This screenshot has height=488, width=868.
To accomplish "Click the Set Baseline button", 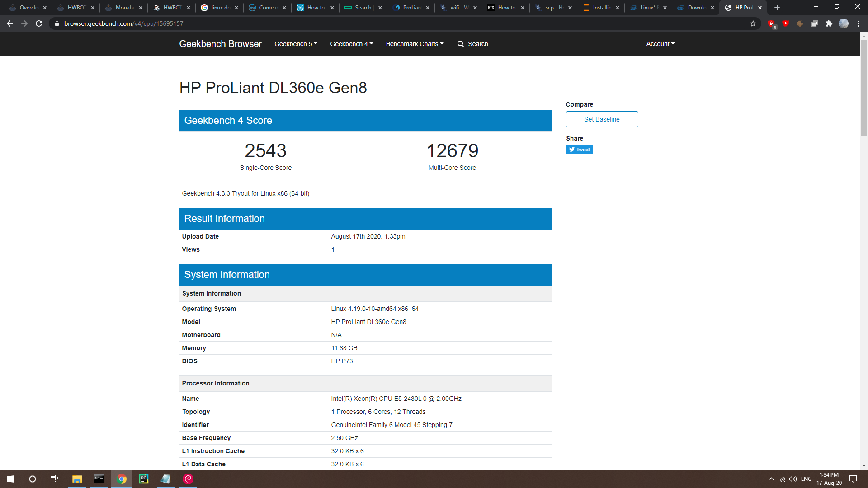I will [602, 119].
